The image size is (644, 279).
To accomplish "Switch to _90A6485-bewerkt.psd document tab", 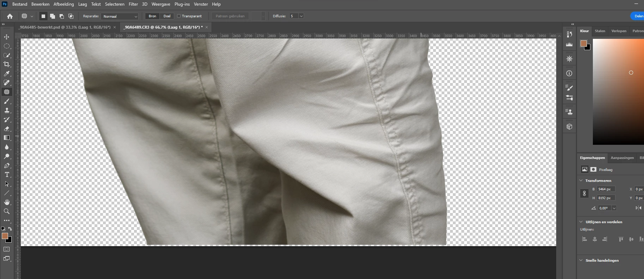I will click(x=65, y=27).
